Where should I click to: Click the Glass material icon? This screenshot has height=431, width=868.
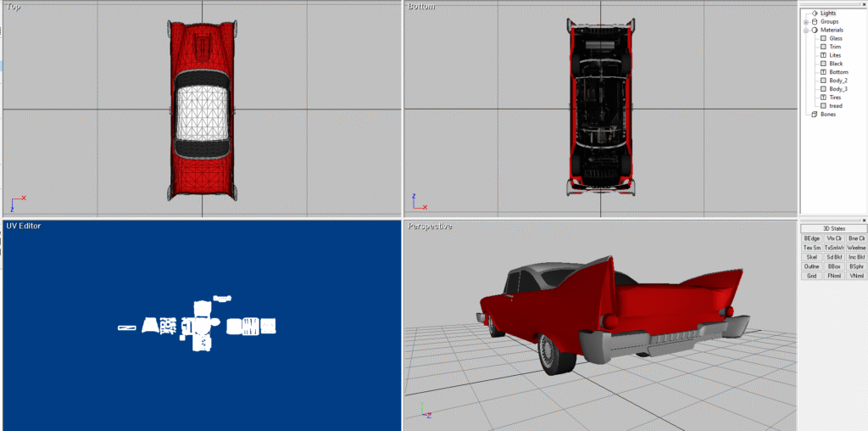[823, 38]
